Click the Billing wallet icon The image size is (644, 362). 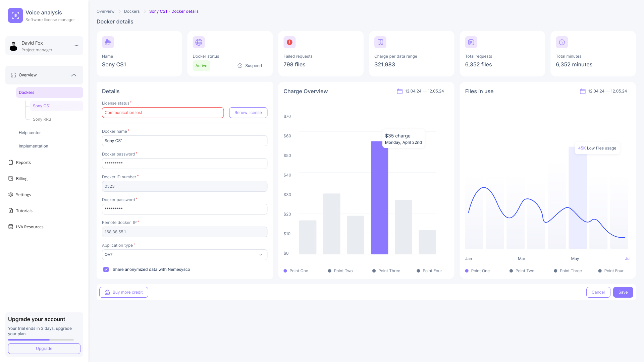[x=11, y=178]
